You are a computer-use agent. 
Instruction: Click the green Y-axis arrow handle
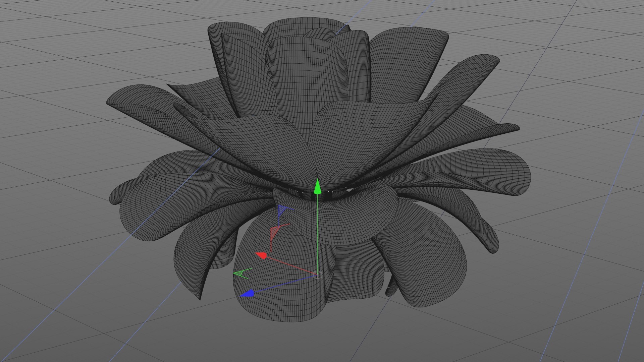click(x=317, y=187)
